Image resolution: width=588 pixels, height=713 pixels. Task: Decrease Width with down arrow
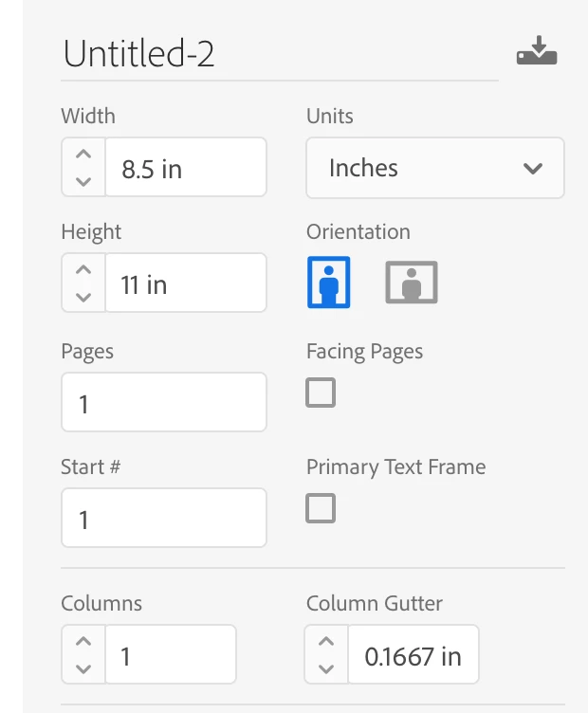(83, 181)
